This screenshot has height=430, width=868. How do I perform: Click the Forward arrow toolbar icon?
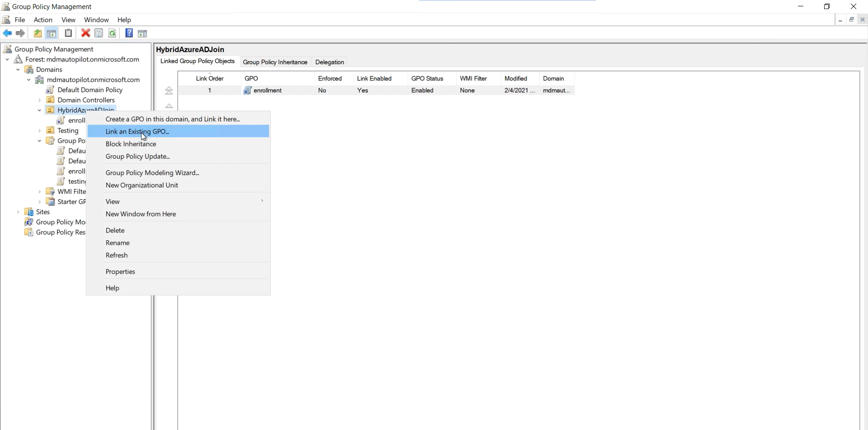20,33
